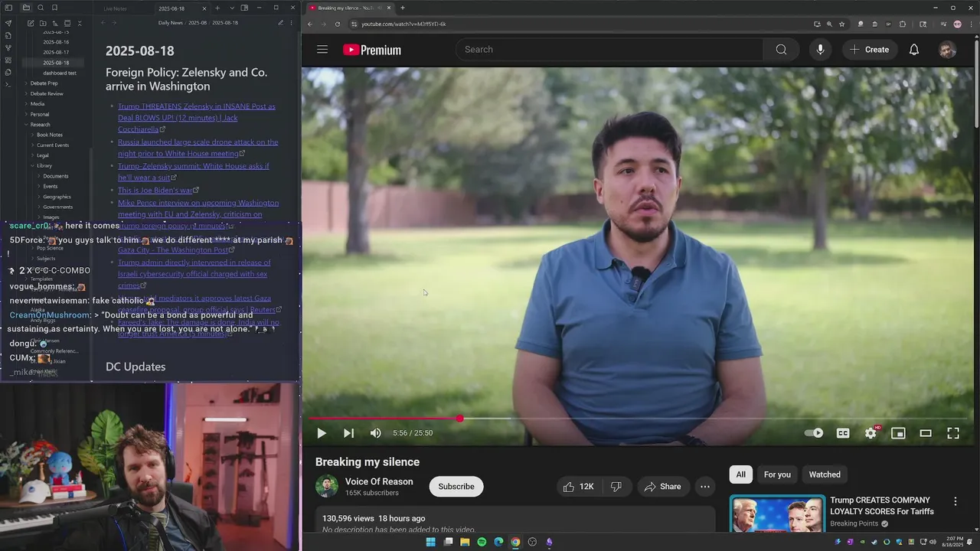The width and height of the screenshot is (980, 551).
Task: Filter recommendations by Watched
Action: (825, 474)
